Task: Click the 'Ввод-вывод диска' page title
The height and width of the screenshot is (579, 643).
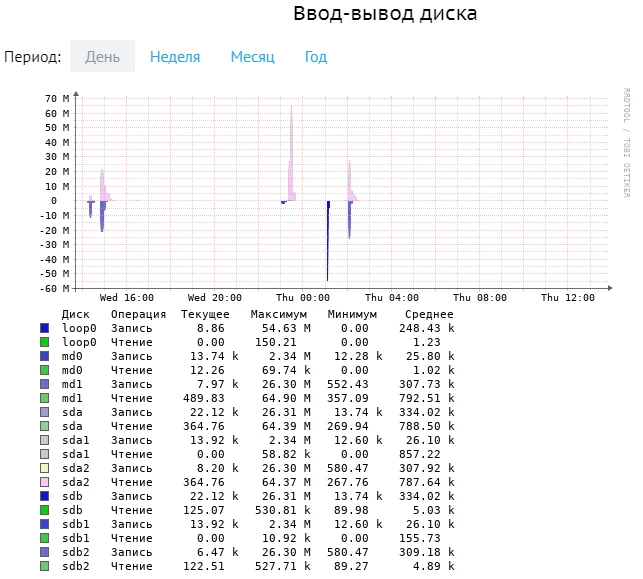Action: (385, 14)
